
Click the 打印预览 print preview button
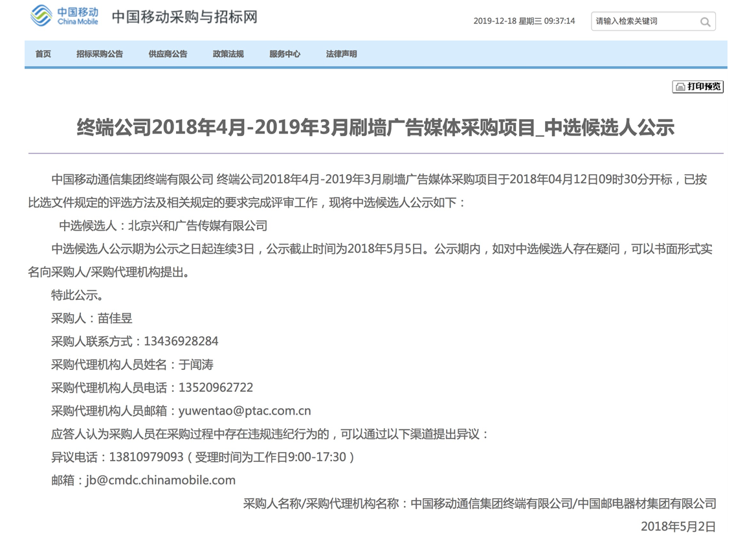[x=698, y=86]
